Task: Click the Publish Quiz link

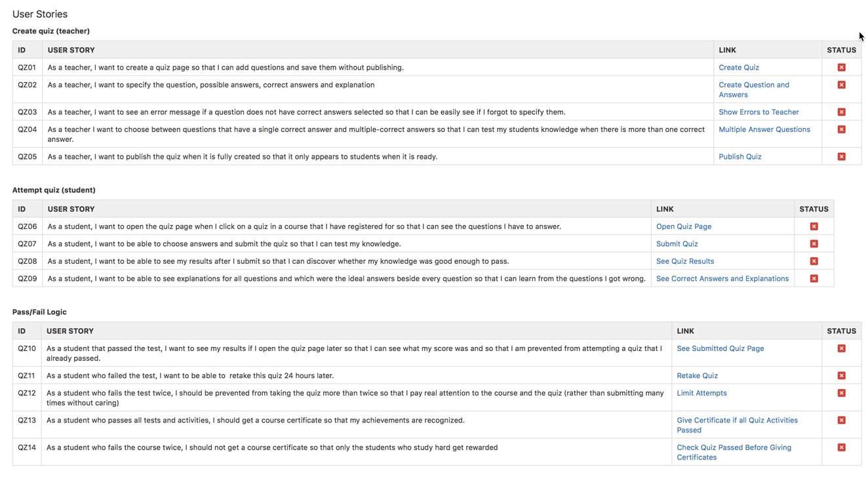Action: (740, 156)
